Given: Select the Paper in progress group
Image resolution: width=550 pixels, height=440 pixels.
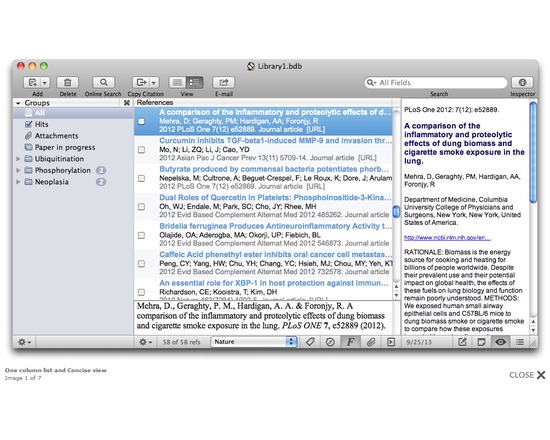Looking at the screenshot, I should [x=73, y=147].
